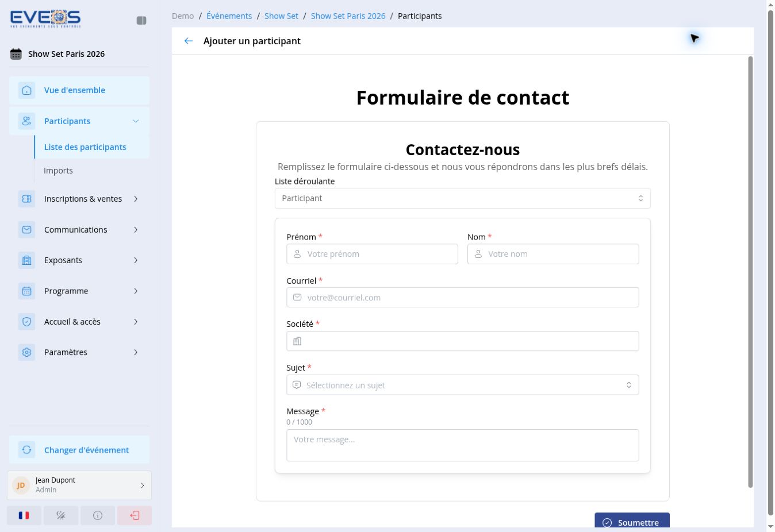Viewport: 775px width, 532px height.
Task: Click the Changer d'événement button
Action: point(79,450)
